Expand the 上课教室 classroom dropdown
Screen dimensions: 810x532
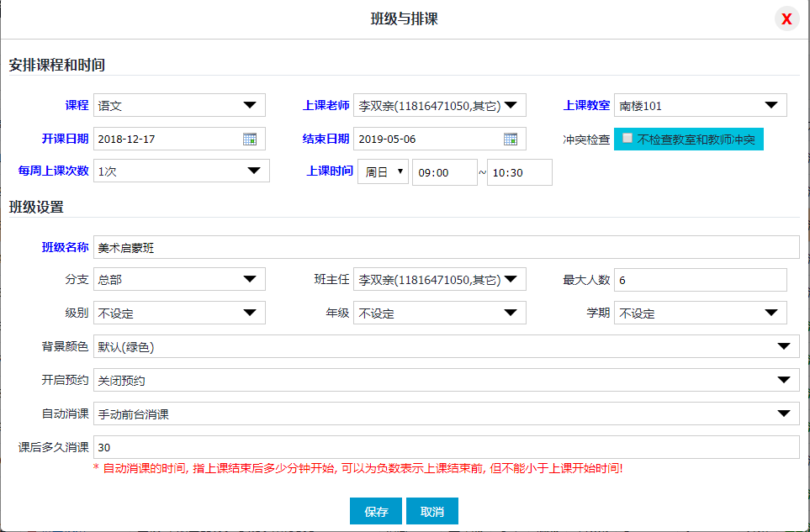700,105
